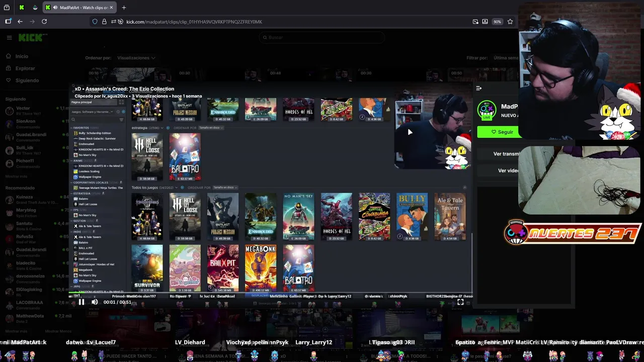Viewport: 644px width, 362px height.
Task: Expand the Filtrar por Última semana dropdown
Action: pos(506,58)
